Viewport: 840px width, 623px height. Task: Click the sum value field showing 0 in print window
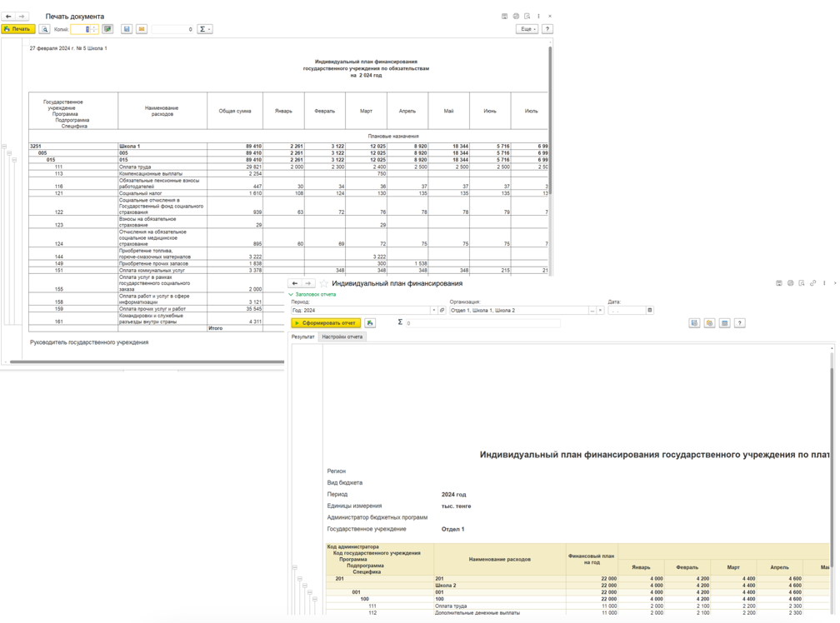(x=172, y=29)
